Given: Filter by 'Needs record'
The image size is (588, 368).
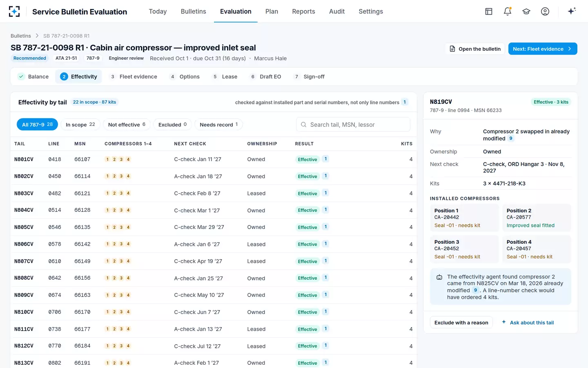Looking at the screenshot, I should 218,124.
